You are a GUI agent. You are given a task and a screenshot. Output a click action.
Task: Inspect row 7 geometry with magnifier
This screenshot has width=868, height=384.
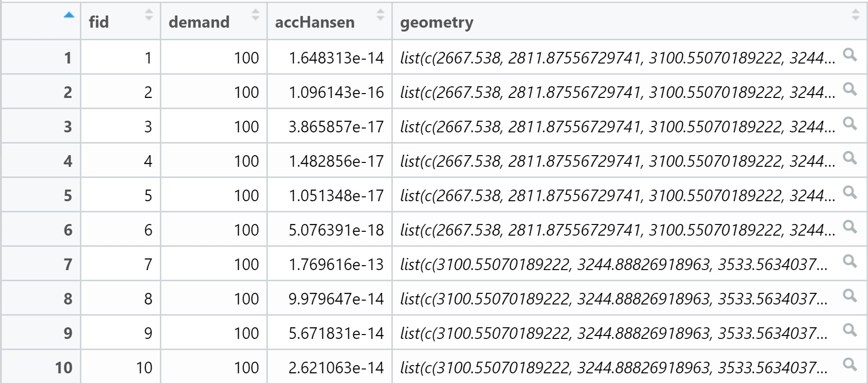(850, 261)
